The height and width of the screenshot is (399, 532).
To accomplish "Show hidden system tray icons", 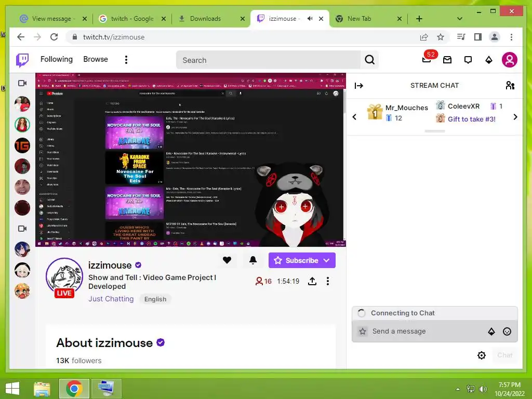I will (458, 389).
